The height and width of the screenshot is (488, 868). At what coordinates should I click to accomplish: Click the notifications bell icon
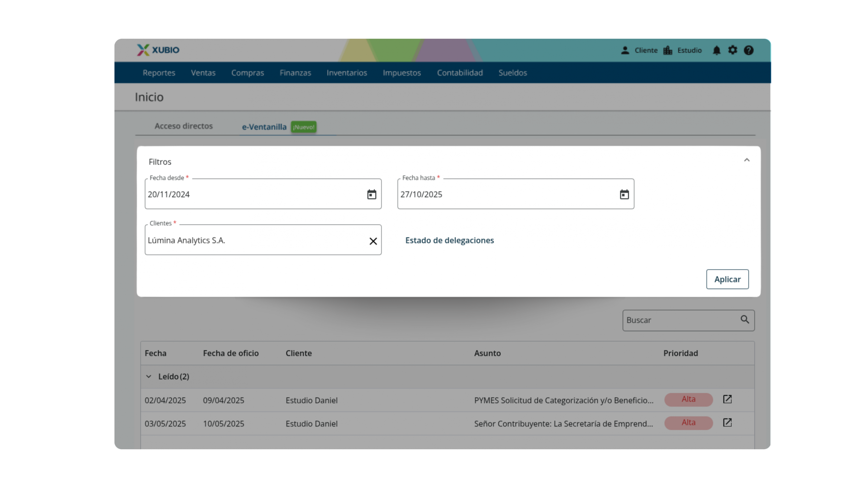(x=716, y=51)
